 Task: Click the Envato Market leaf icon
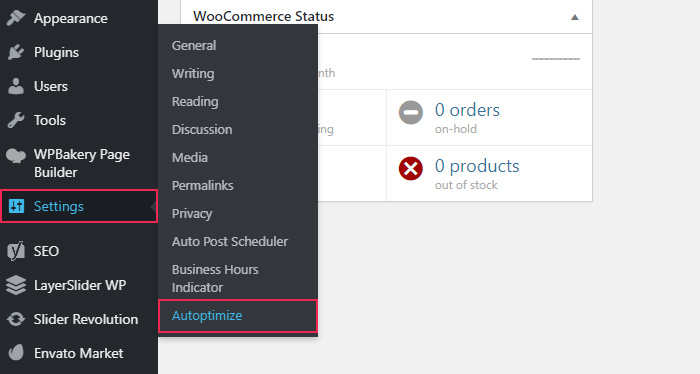pyautogui.click(x=16, y=353)
